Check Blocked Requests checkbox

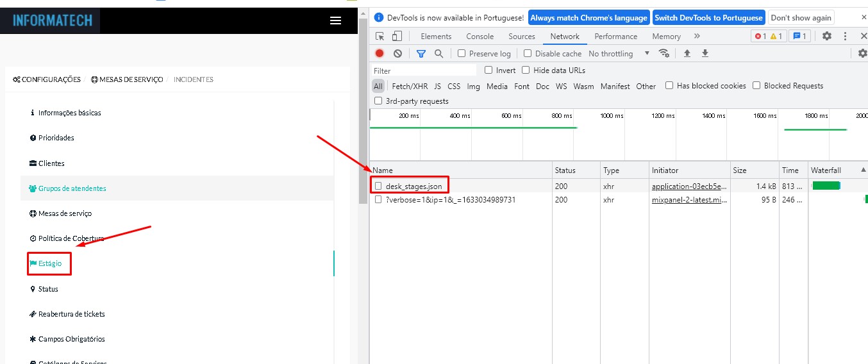click(x=756, y=85)
